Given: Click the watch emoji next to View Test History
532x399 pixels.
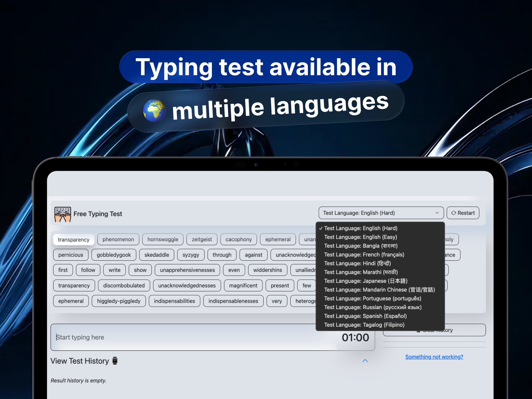Looking at the screenshot, I should [x=115, y=361].
